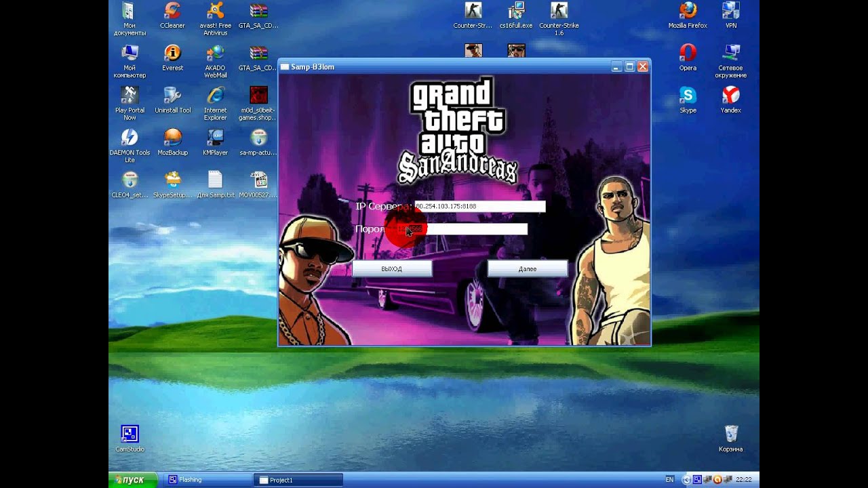Focus the Пароль input field
Image resolution: width=868 pixels, height=488 pixels.
462,229
